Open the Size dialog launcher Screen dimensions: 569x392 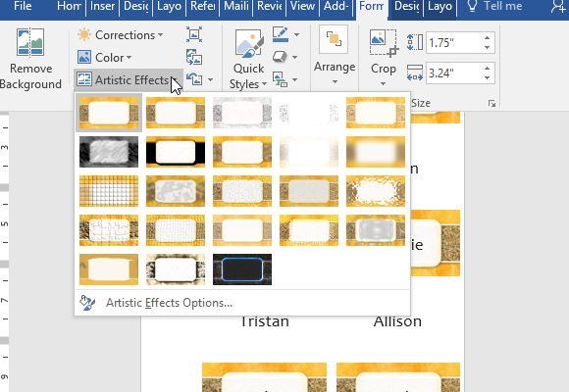click(x=491, y=104)
